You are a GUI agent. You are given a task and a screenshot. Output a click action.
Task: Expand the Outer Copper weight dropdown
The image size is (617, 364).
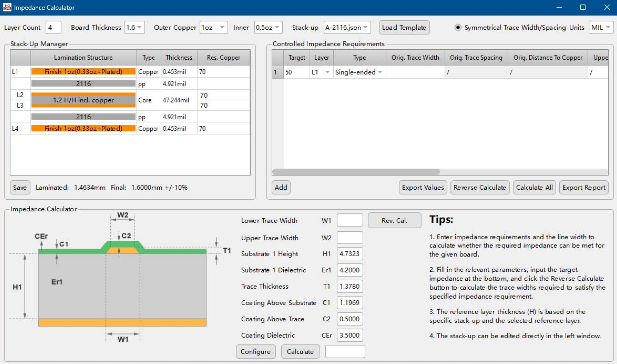tap(214, 28)
